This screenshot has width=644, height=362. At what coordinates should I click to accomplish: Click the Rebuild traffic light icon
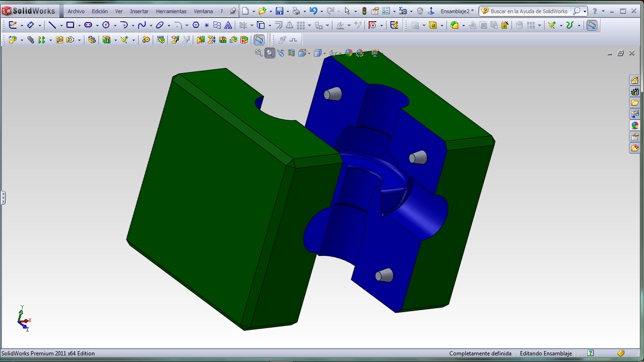(x=364, y=11)
